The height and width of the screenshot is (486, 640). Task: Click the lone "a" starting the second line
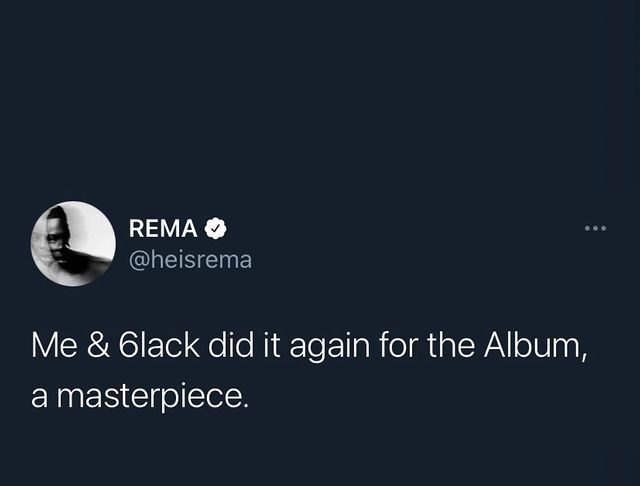pyautogui.click(x=41, y=398)
